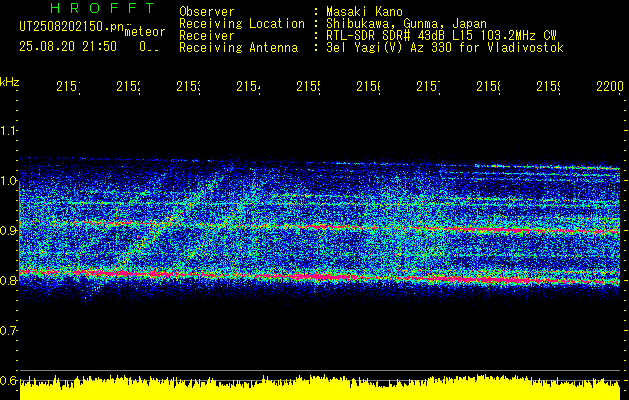This screenshot has width=629, height=400.
Task: Click the 2152 time marker
Action: 128,87
